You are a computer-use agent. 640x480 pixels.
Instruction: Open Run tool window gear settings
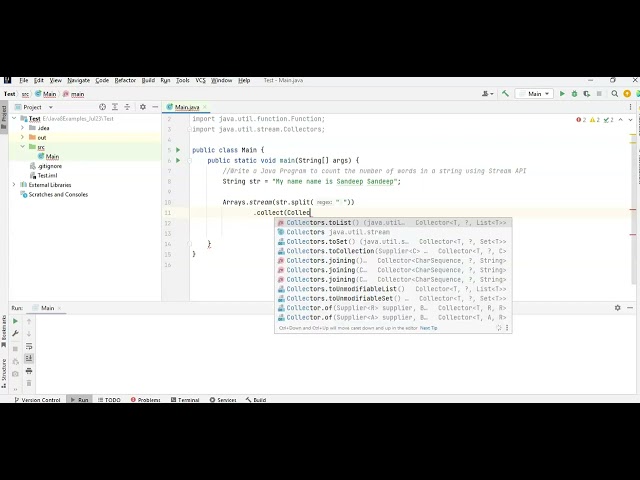pyautogui.click(x=618, y=308)
